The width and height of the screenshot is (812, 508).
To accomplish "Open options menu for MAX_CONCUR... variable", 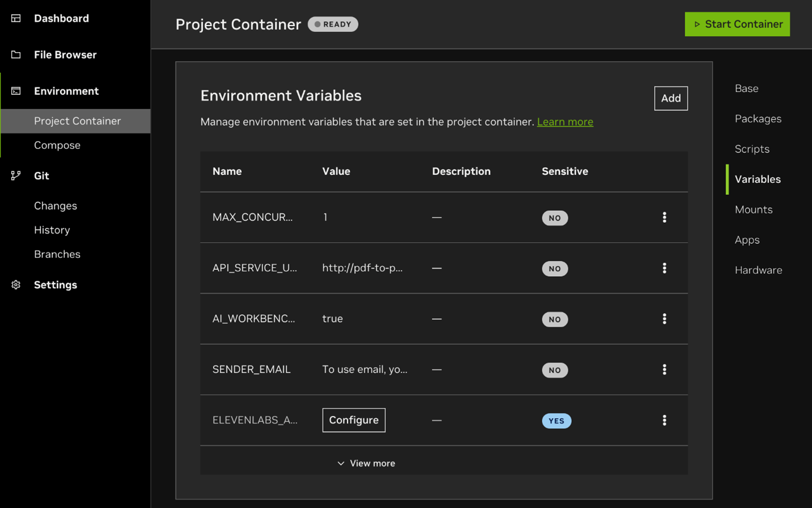I will [664, 217].
